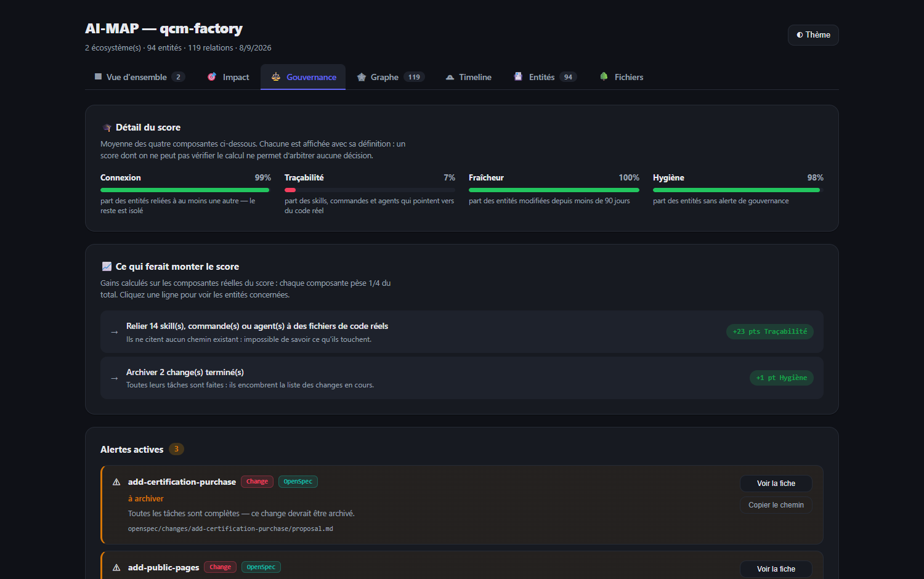Click the Hygiène progress bar
Image resolution: width=924 pixels, height=579 pixels.
738,190
